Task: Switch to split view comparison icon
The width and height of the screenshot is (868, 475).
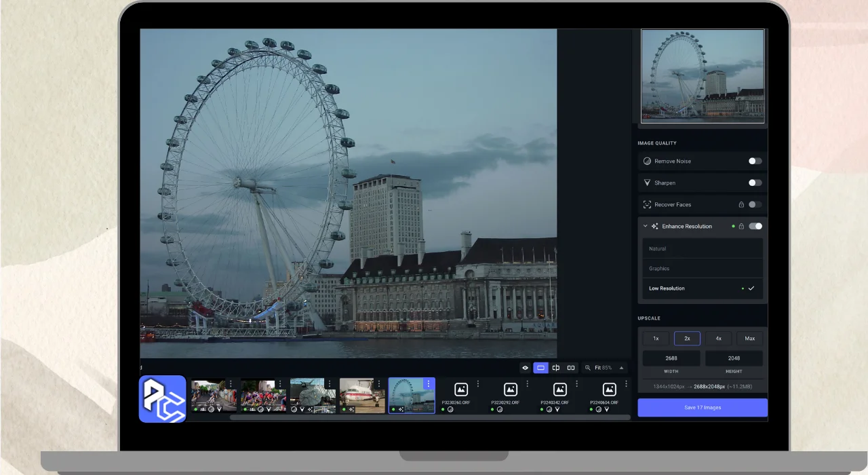Action: tap(556, 368)
